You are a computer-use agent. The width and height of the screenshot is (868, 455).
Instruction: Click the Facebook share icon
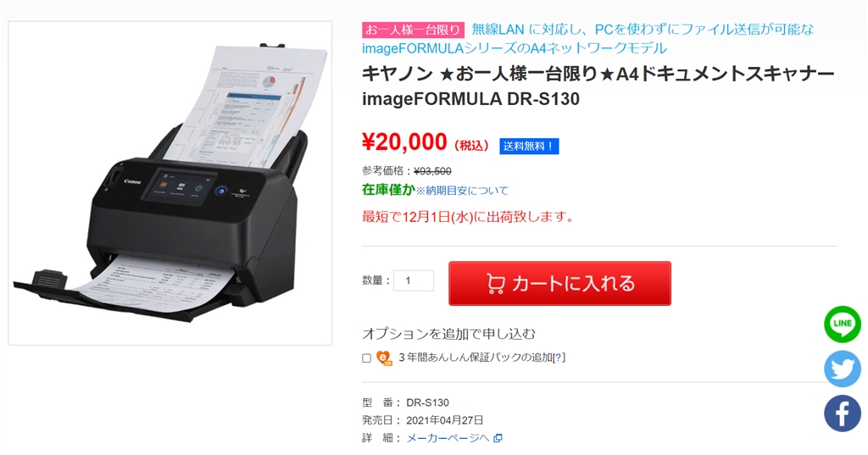point(843,413)
